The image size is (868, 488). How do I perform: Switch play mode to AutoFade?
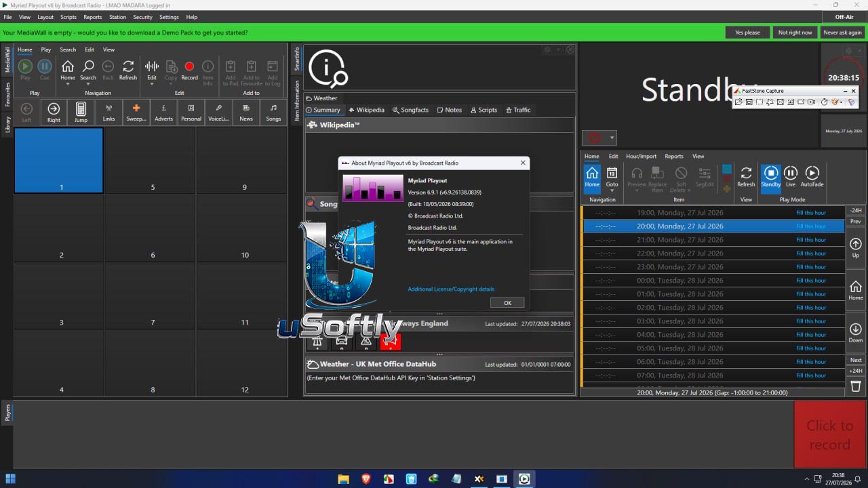coord(812,176)
